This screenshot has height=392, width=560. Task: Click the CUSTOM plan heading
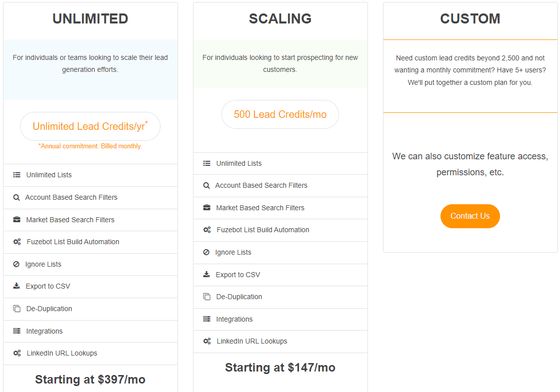click(470, 18)
